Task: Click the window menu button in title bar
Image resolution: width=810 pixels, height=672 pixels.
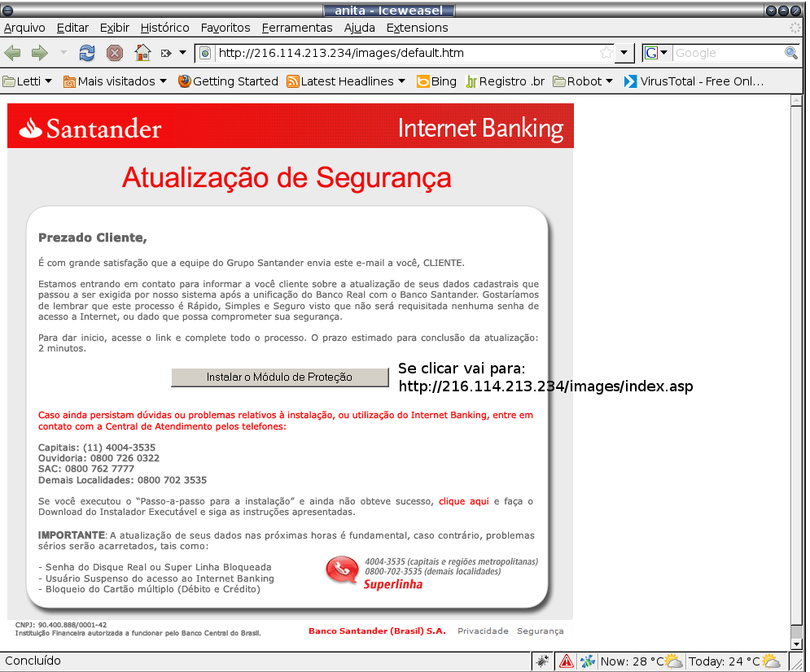Action: tap(8, 11)
